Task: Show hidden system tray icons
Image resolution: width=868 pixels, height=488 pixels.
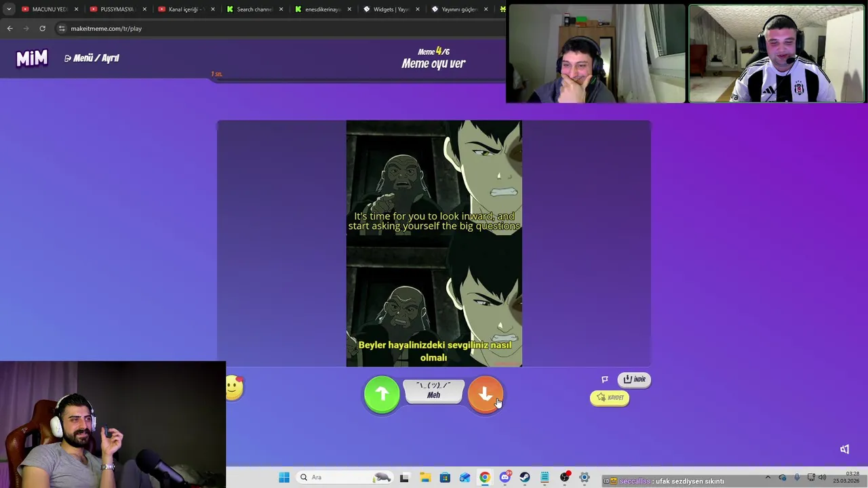Action: 768,477
